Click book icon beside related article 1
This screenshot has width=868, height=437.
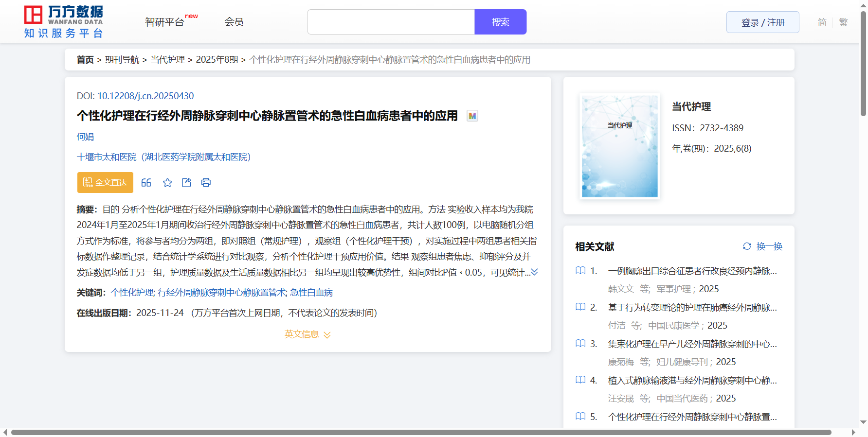coord(580,271)
